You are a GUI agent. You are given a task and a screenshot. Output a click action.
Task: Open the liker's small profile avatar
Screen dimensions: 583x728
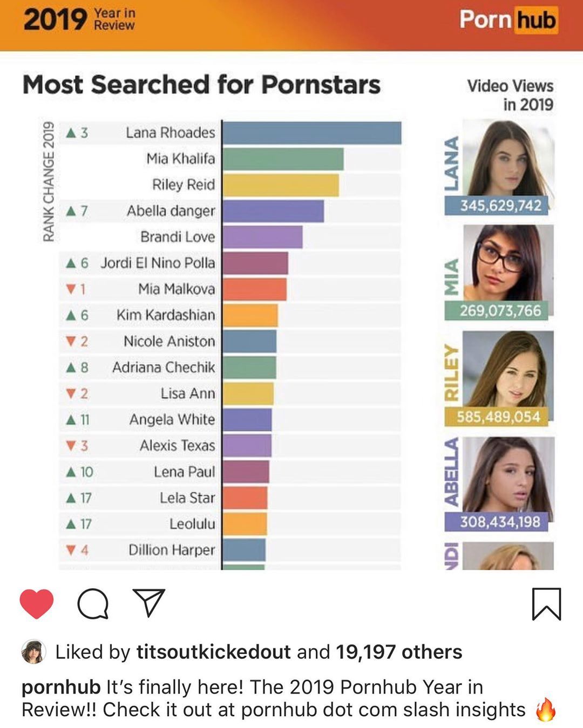(33, 652)
